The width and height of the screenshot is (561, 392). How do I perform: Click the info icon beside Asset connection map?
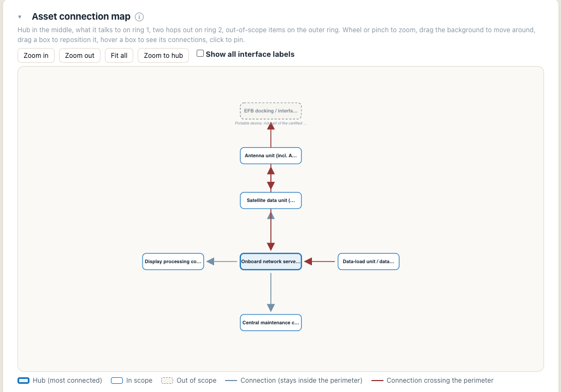point(139,17)
